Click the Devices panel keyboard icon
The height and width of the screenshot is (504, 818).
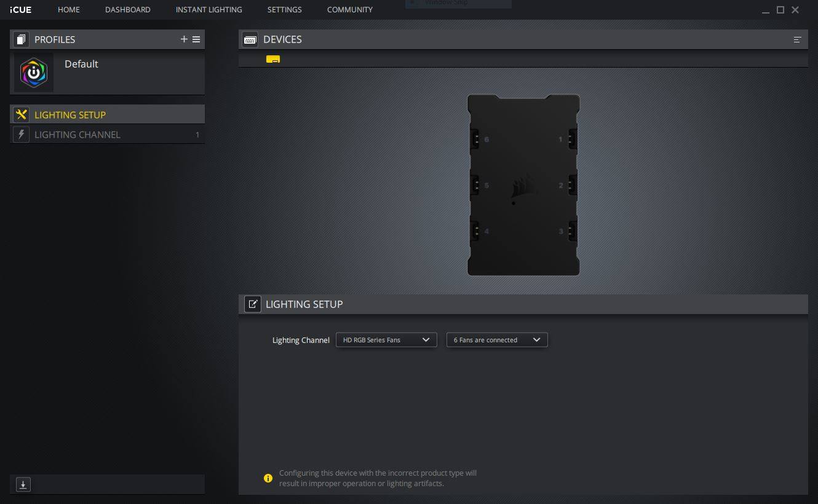point(250,39)
